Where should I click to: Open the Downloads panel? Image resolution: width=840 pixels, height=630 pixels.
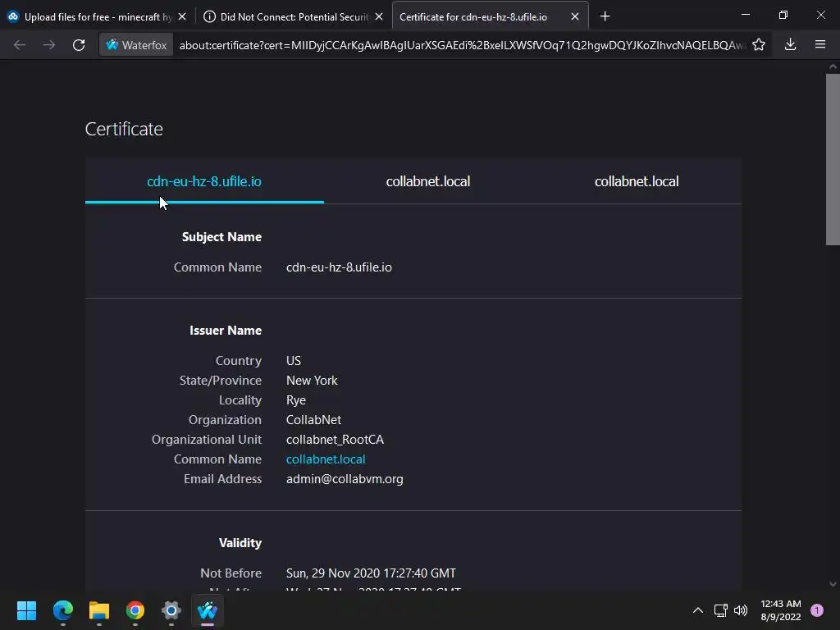coord(790,45)
